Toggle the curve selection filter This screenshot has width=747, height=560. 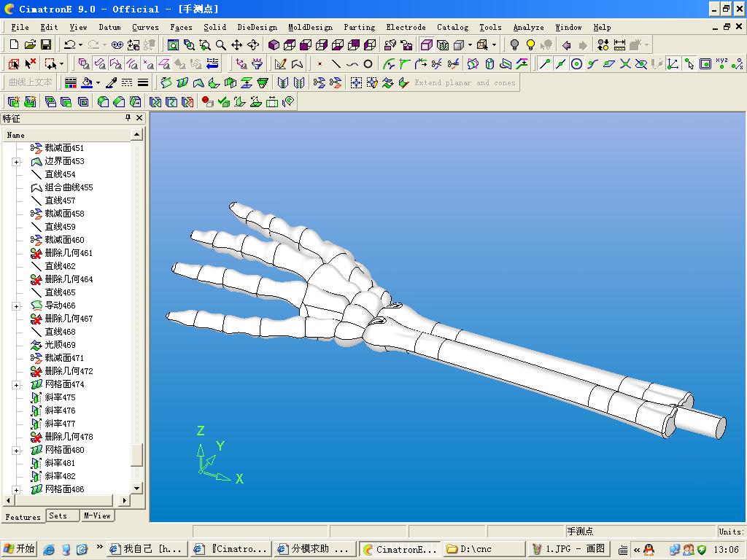coord(132,64)
